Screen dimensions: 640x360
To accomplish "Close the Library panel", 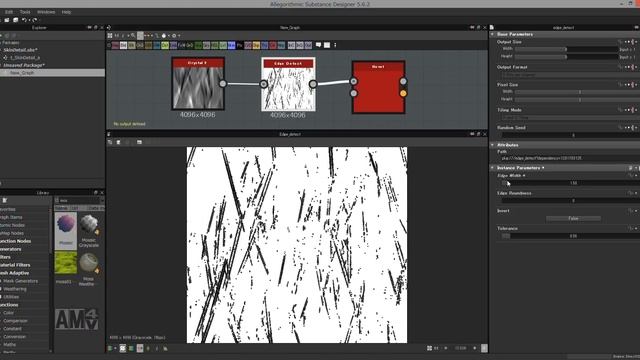I will pos(102,193).
